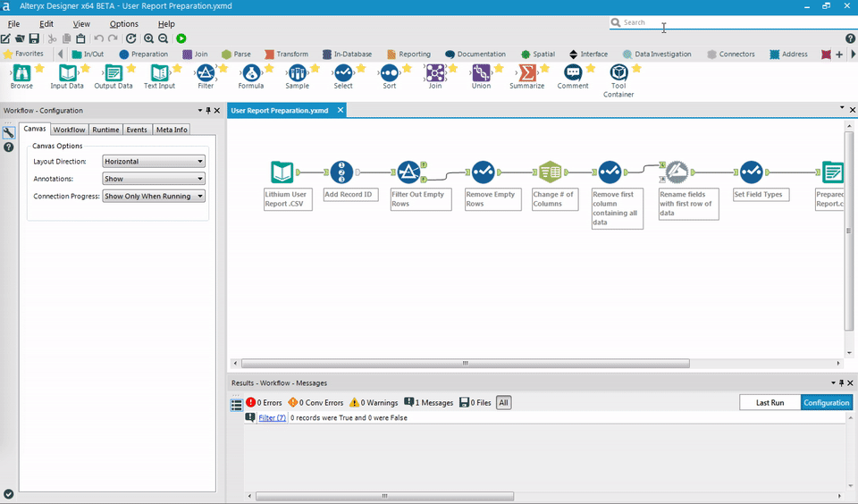The width and height of the screenshot is (858, 504).
Task: Toggle the All filter in Results
Action: (x=503, y=403)
